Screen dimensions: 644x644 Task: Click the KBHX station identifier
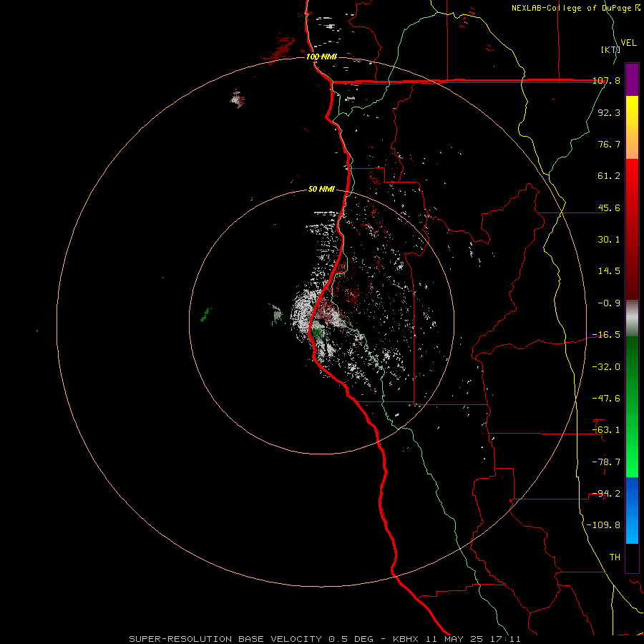pyautogui.click(x=406, y=639)
